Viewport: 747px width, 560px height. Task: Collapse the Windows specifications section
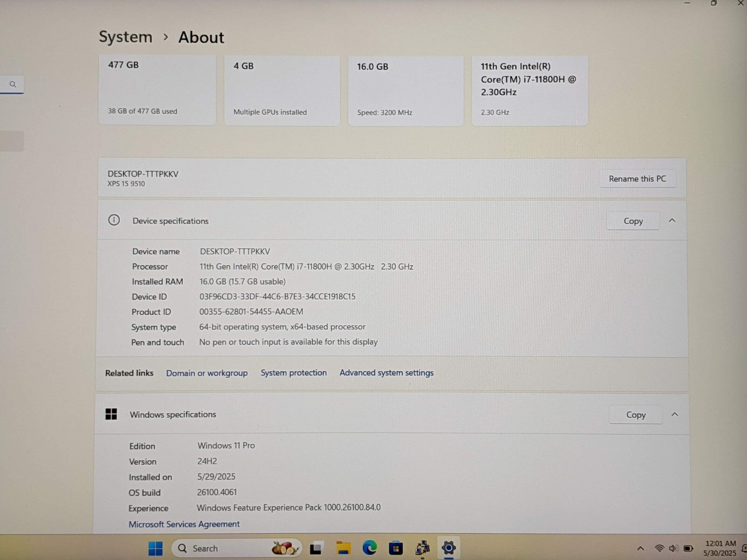[x=675, y=414]
